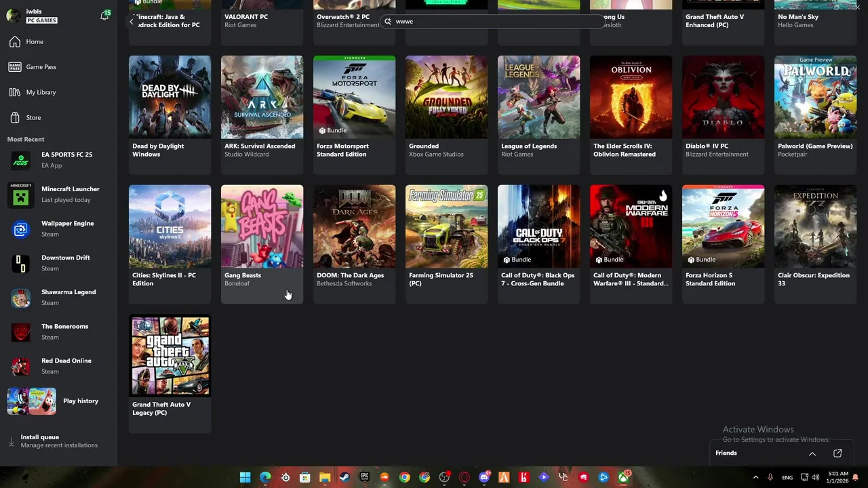The width and height of the screenshot is (868, 488).
Task: Open Elder Scrolls IV: Oblivion Remastered tile
Action: [631, 115]
